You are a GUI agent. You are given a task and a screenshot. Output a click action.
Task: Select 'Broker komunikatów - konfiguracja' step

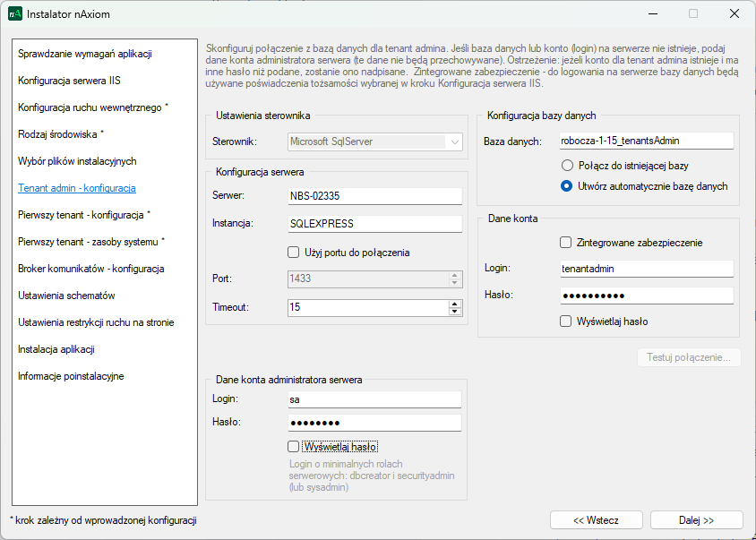tap(90, 269)
